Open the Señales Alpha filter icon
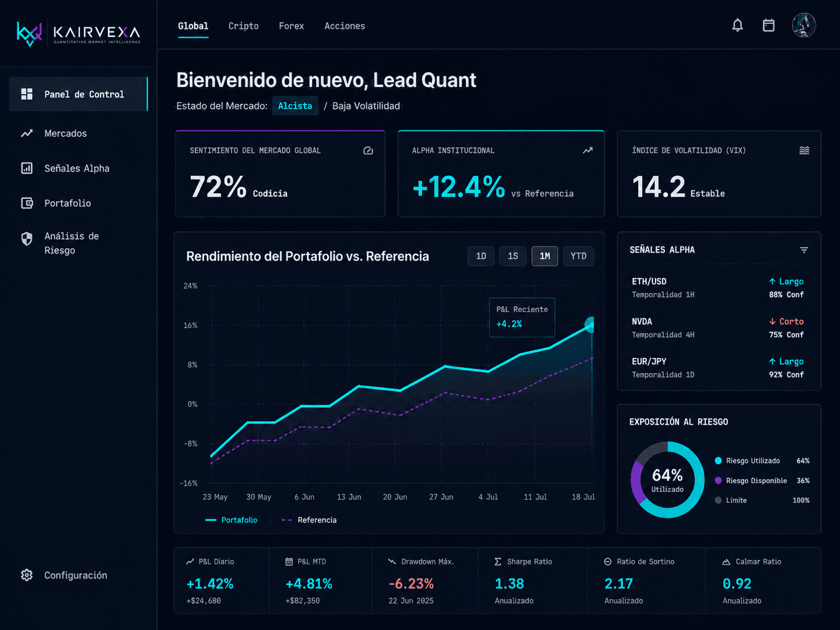840x630 pixels. (x=804, y=250)
